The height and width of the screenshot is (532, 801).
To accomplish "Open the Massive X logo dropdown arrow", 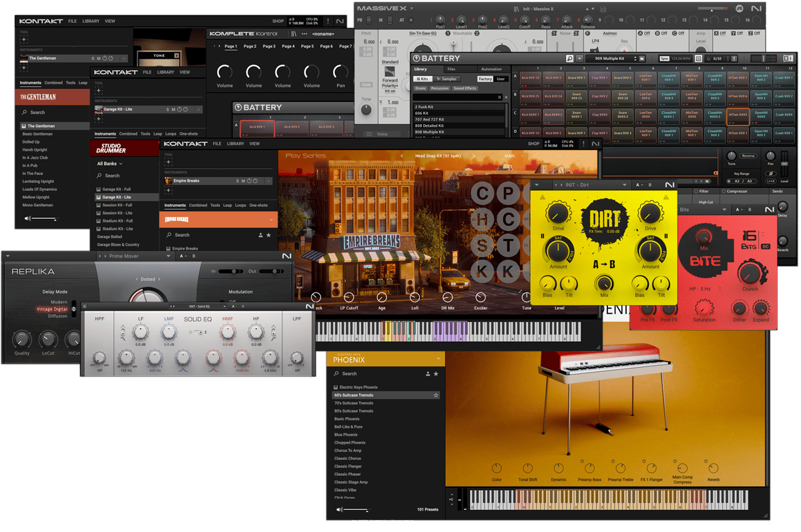I will pyautogui.click(x=412, y=9).
